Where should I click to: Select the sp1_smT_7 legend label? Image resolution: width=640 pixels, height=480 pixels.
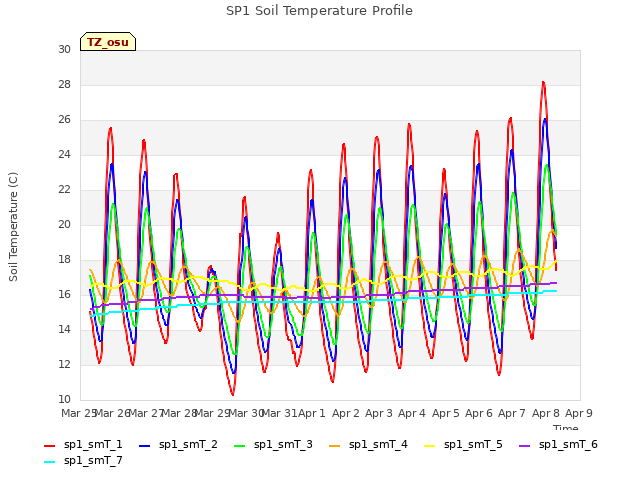(x=93, y=460)
